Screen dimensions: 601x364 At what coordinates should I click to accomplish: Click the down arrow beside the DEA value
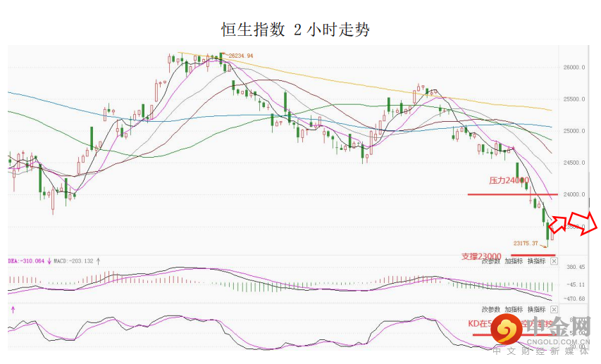pyautogui.click(x=49, y=261)
